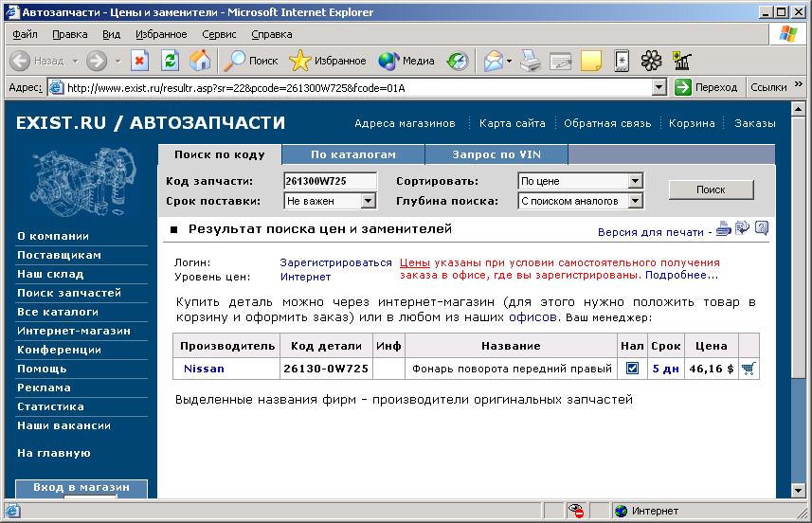The width and height of the screenshot is (812, 523).
Task: Refresh the page with green arrows icon
Action: click(170, 61)
